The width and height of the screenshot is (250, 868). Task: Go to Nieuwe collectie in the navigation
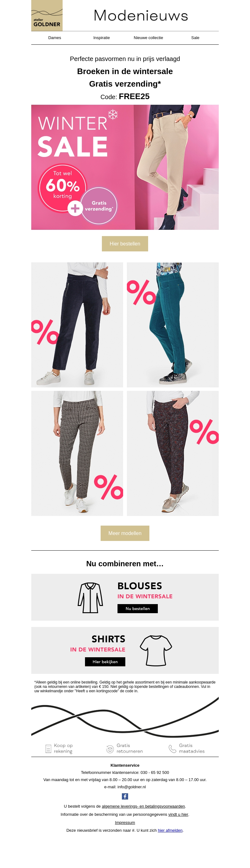(x=148, y=38)
